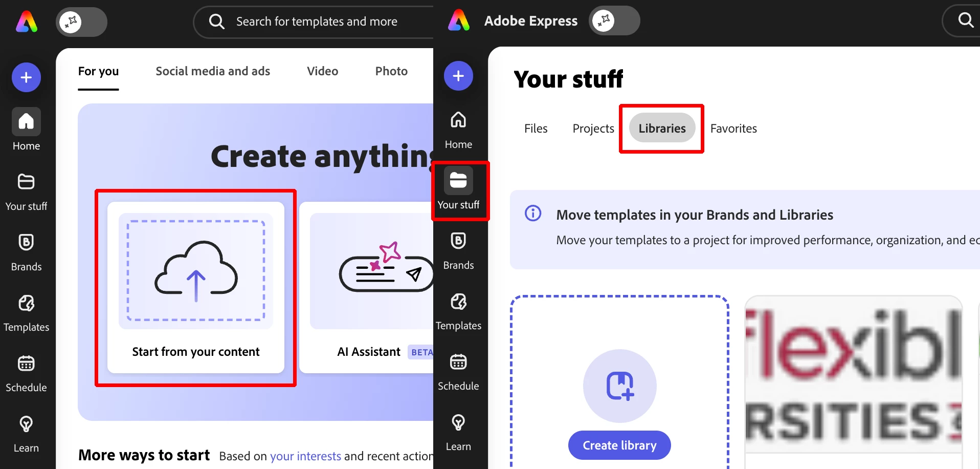980x469 pixels.
Task: Click the blue plus create button in left sidebar
Action: pos(26,77)
